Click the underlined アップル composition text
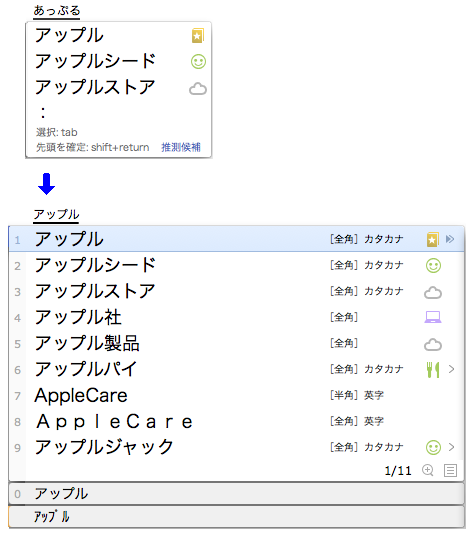The width and height of the screenshot is (475, 540). [x=56, y=214]
